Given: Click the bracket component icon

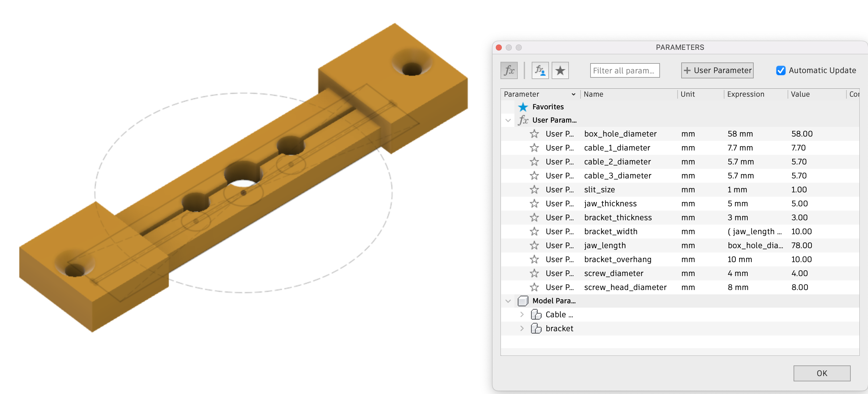Looking at the screenshot, I should click(536, 328).
